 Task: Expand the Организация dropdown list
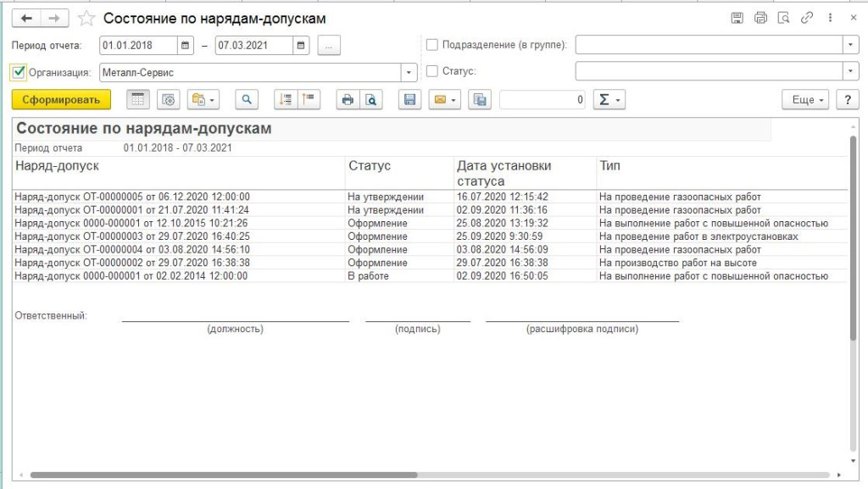[409, 72]
